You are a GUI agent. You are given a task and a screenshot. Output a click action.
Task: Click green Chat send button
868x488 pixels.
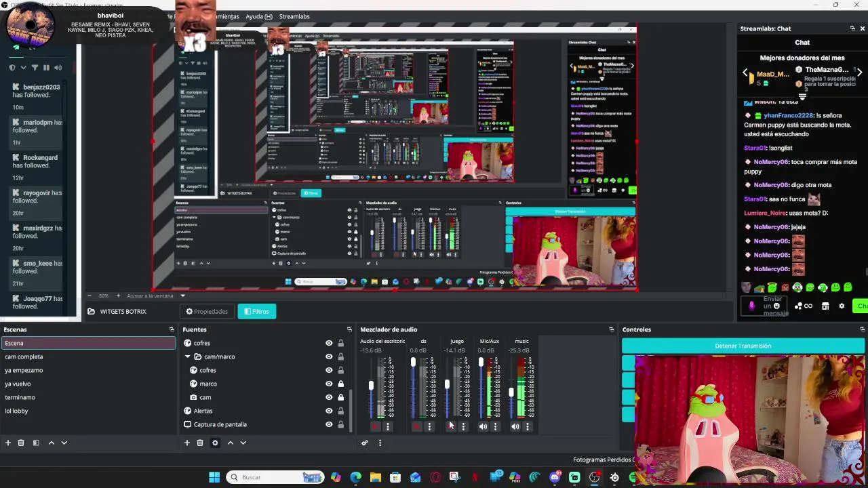click(861, 306)
